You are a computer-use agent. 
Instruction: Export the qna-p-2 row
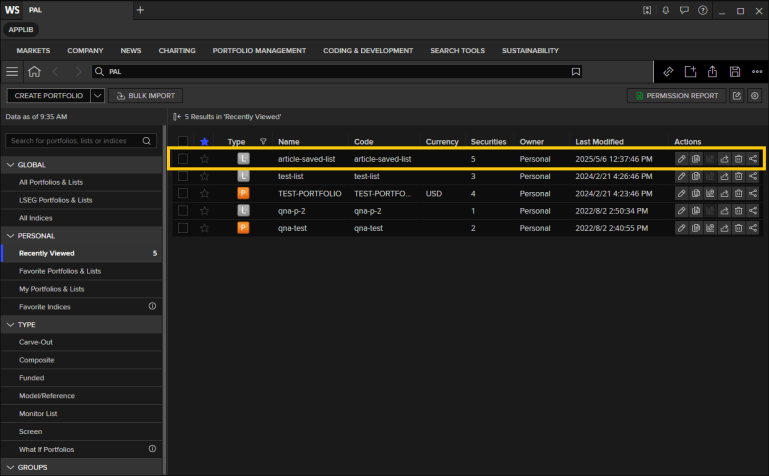[724, 211]
